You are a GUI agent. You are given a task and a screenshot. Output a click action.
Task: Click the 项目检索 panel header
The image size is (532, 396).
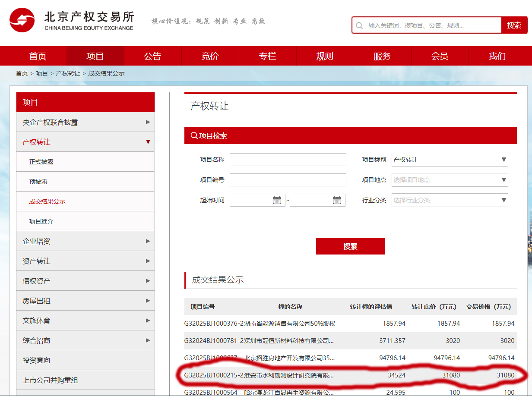350,135
